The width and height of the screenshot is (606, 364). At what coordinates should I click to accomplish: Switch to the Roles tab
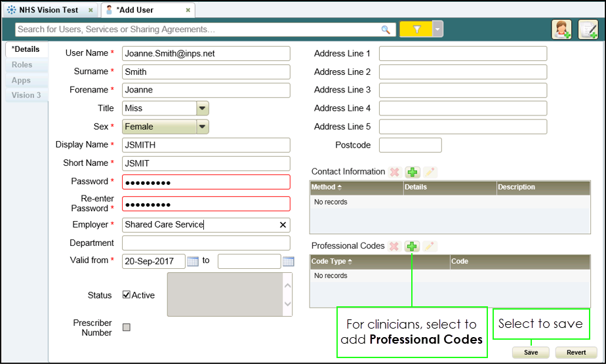click(22, 65)
